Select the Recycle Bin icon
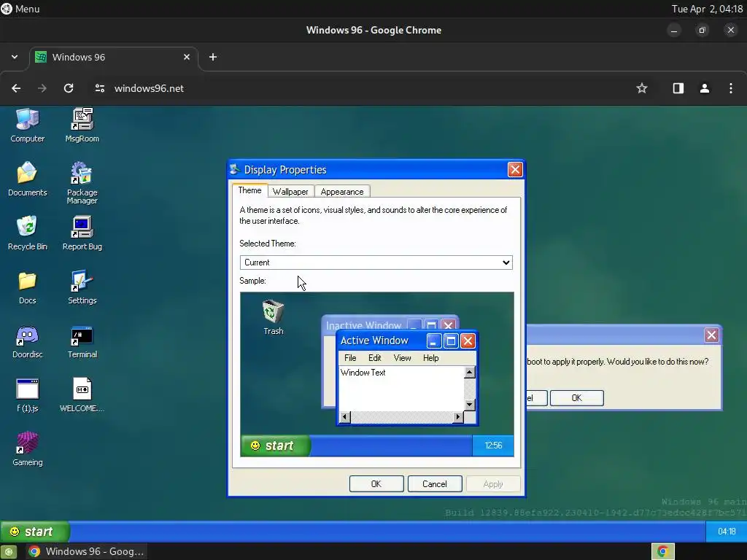The image size is (747, 560). coord(27,233)
